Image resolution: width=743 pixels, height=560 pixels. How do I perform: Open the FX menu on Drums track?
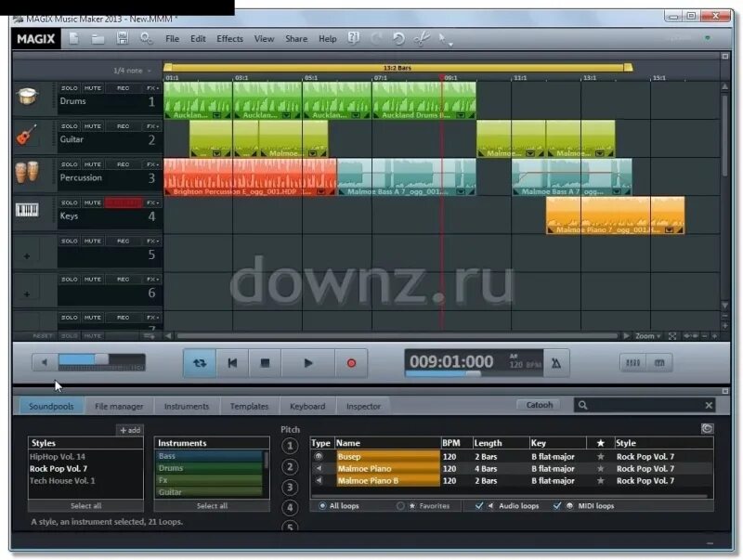coord(152,88)
